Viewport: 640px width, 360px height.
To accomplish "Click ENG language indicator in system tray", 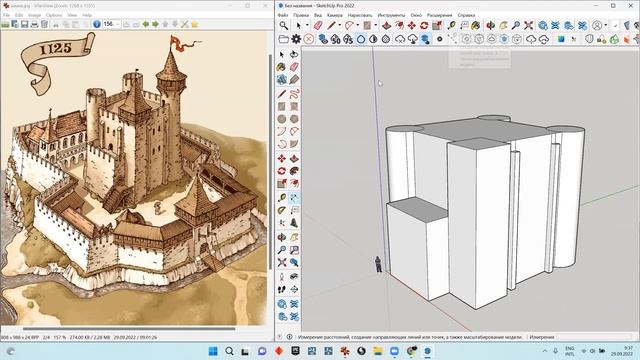I will pos(570,351).
